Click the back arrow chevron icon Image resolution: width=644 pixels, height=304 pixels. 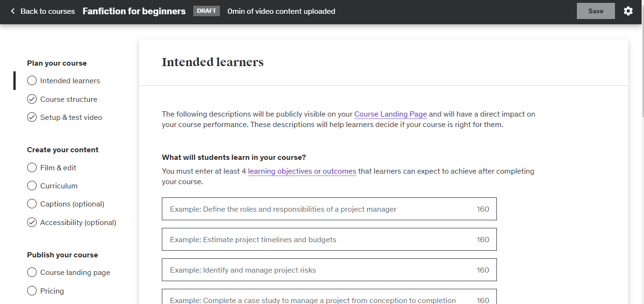13,11
